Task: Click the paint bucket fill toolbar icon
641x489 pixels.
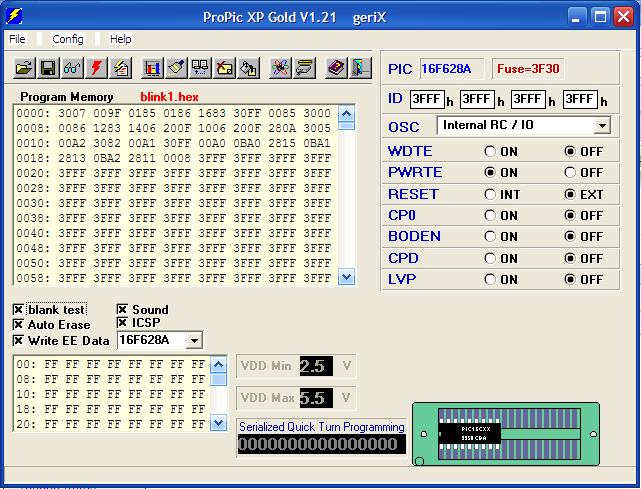Action: pos(249,68)
